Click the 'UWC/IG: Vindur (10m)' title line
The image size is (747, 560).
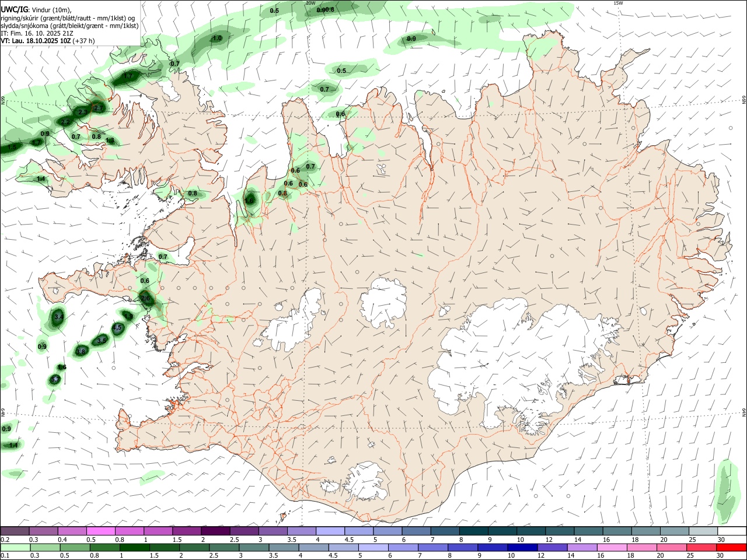36,10
